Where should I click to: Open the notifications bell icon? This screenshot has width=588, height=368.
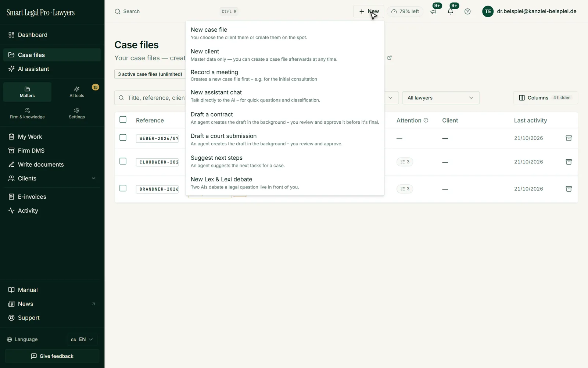450,11
